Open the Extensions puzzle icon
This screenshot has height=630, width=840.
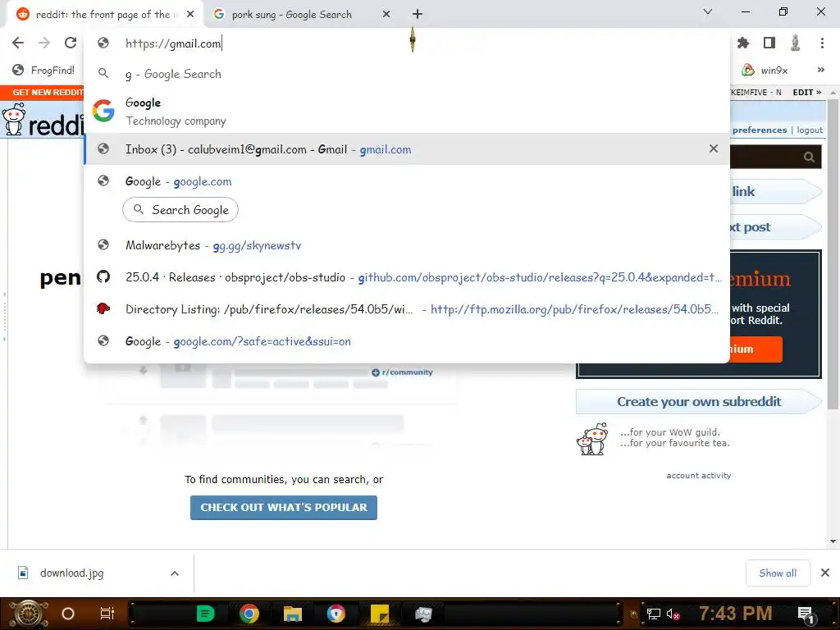[x=743, y=43]
